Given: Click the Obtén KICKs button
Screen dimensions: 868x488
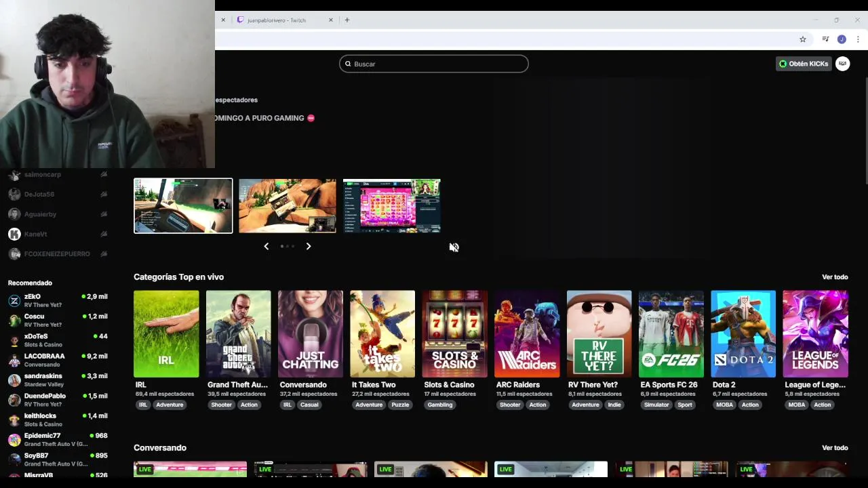Looking at the screenshot, I should click(804, 64).
